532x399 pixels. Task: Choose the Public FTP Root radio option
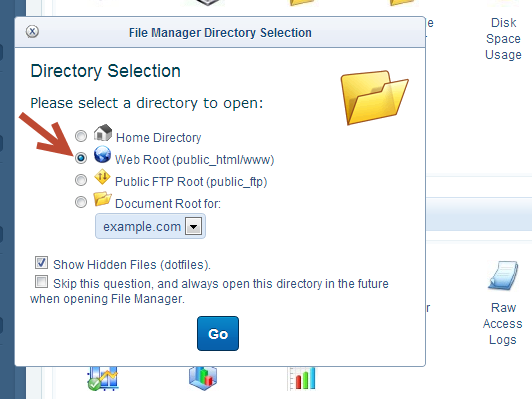(81, 180)
